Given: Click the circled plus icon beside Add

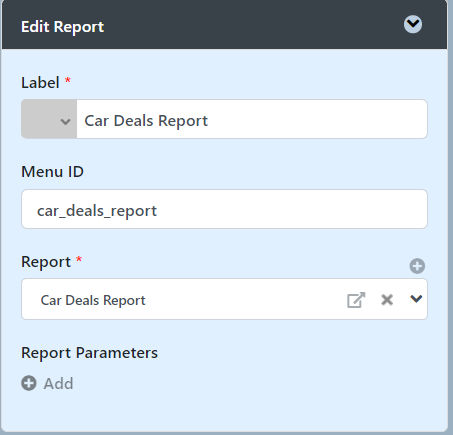Looking at the screenshot, I should pyautogui.click(x=29, y=383).
